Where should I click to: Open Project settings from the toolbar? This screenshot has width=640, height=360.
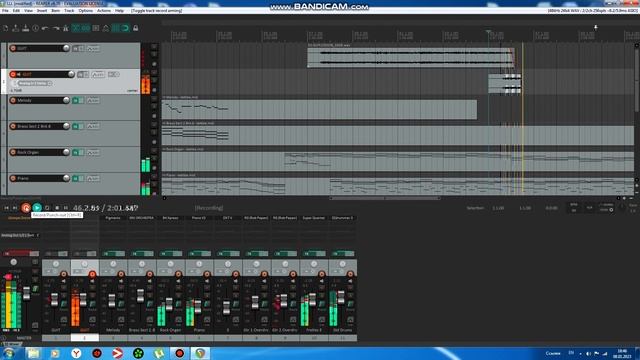tap(36, 28)
